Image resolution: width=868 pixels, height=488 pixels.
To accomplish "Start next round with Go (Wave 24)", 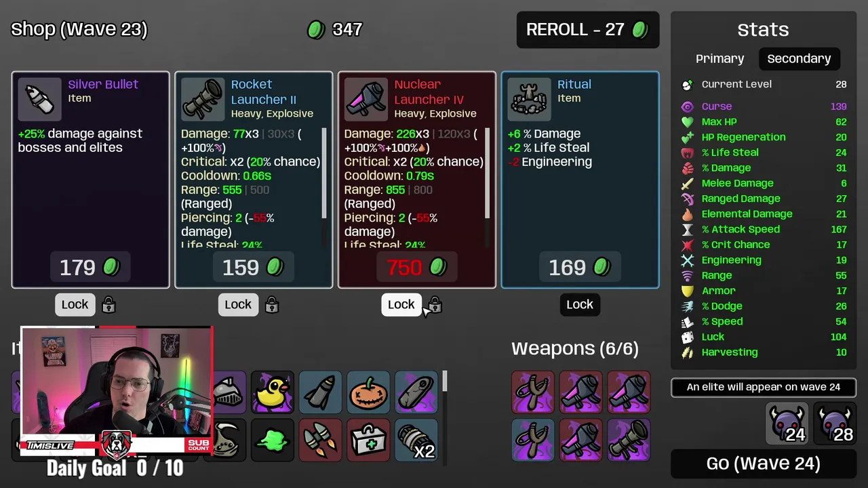I will point(763,464).
